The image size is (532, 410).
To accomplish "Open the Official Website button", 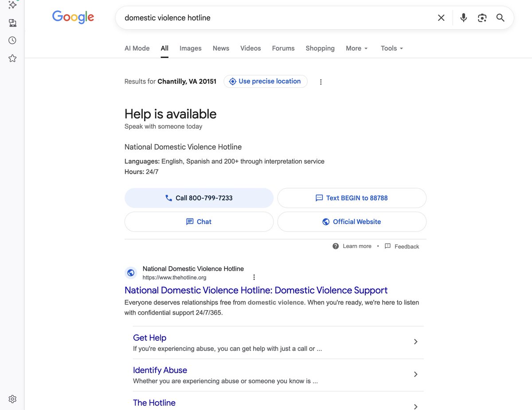I will pos(352,221).
